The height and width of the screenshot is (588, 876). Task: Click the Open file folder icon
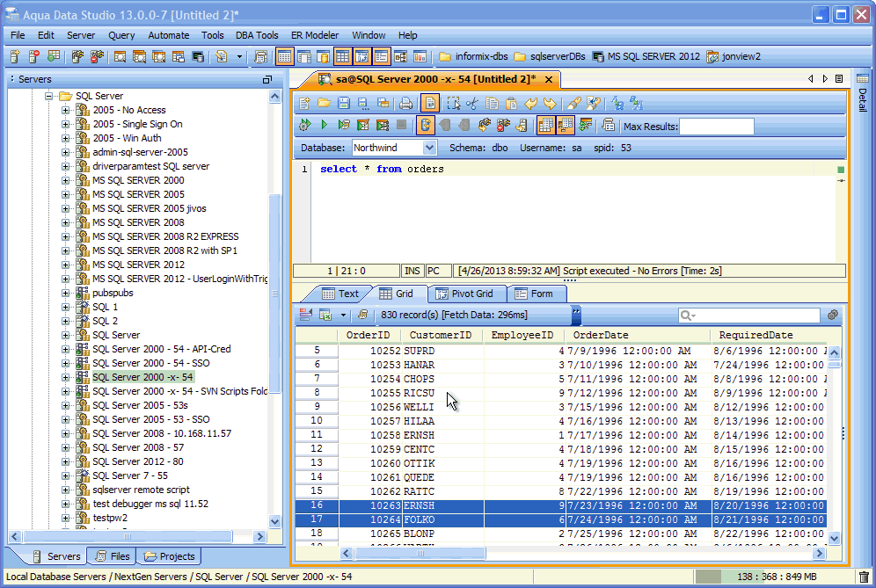[x=325, y=103]
